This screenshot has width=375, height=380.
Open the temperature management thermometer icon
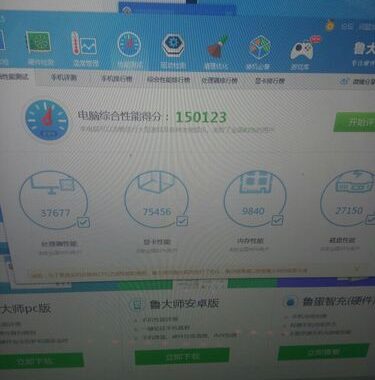click(x=84, y=43)
